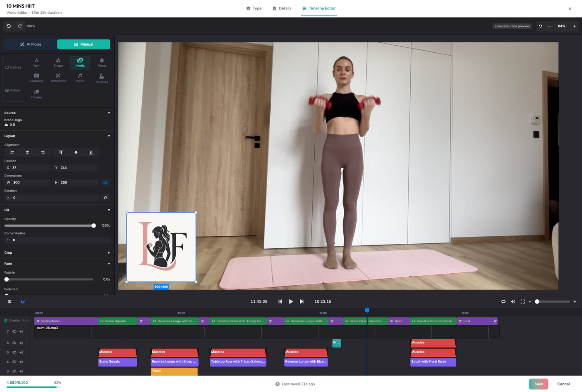
Task: Click the redo arrow in top toolbar
Action: [x=20, y=26]
